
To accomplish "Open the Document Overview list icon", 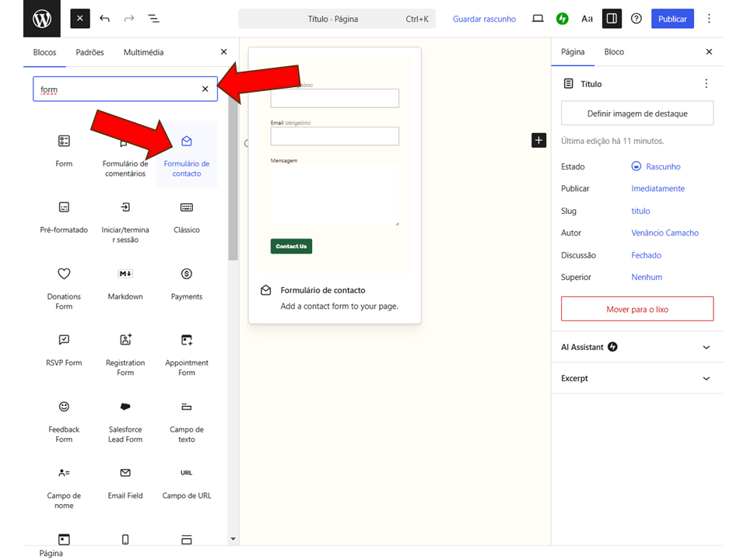I will (x=153, y=19).
